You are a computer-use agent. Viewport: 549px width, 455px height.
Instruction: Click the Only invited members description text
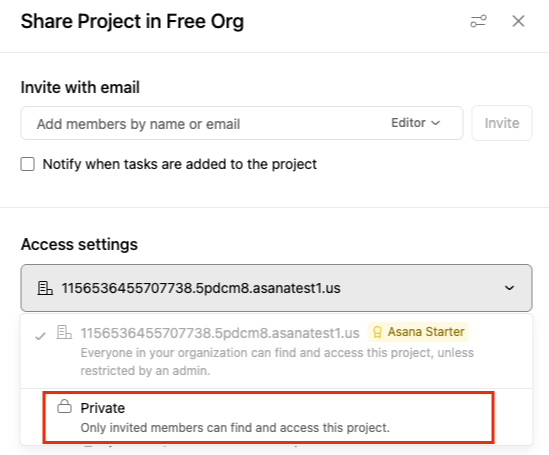click(x=235, y=428)
